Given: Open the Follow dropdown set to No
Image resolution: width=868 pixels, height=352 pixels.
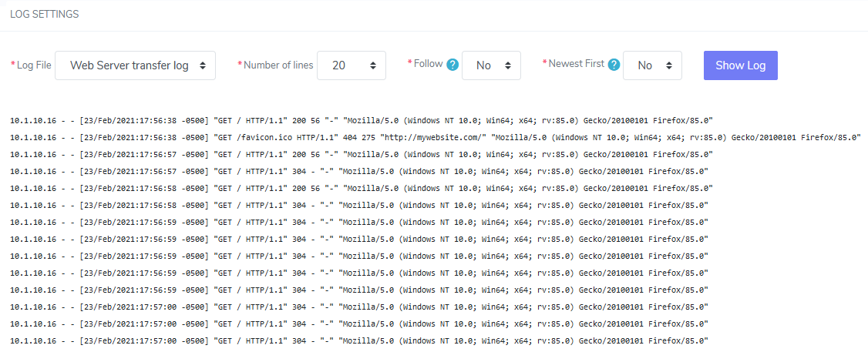Looking at the screenshot, I should (x=491, y=65).
